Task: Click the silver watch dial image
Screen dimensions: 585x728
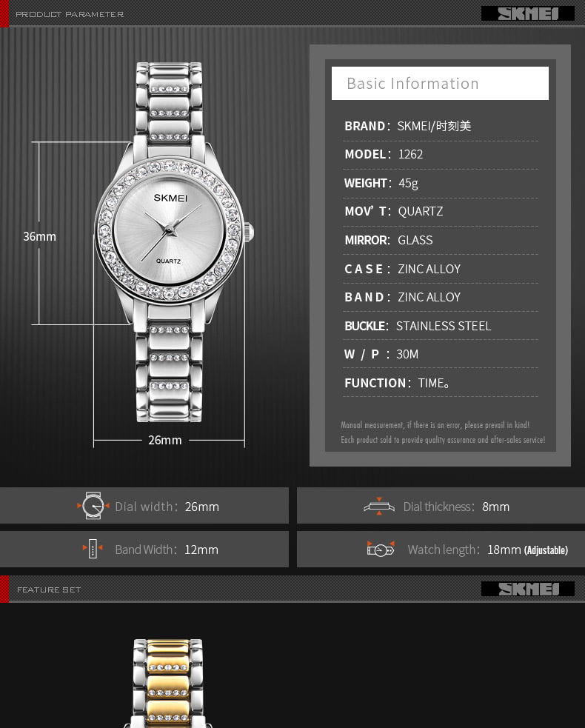Action: 170,229
